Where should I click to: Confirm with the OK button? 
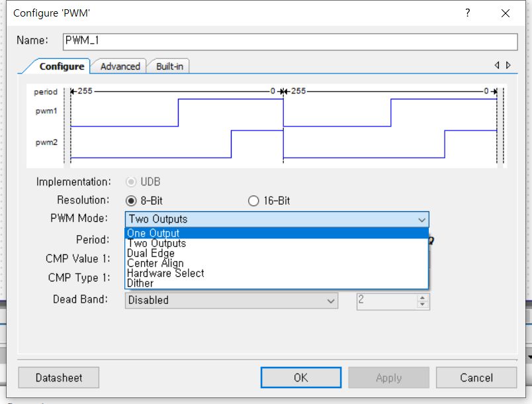[301, 378]
